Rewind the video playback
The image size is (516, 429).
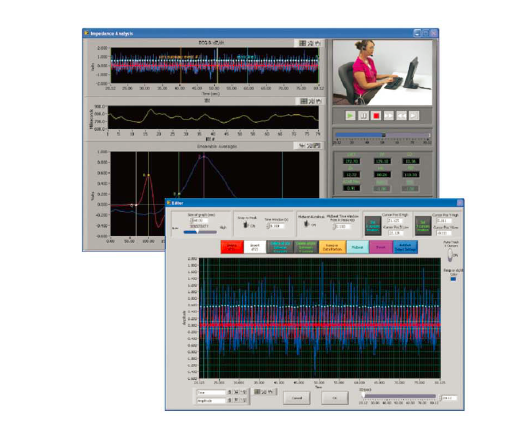click(401, 116)
